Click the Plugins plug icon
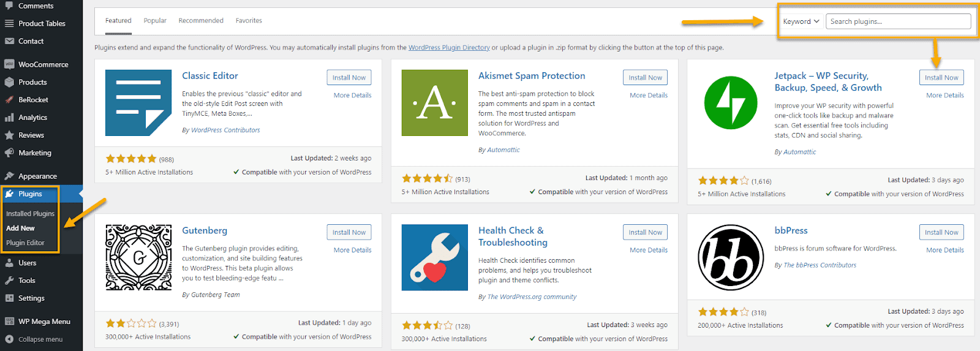Screen dimensions: 980x351 pos(9,194)
